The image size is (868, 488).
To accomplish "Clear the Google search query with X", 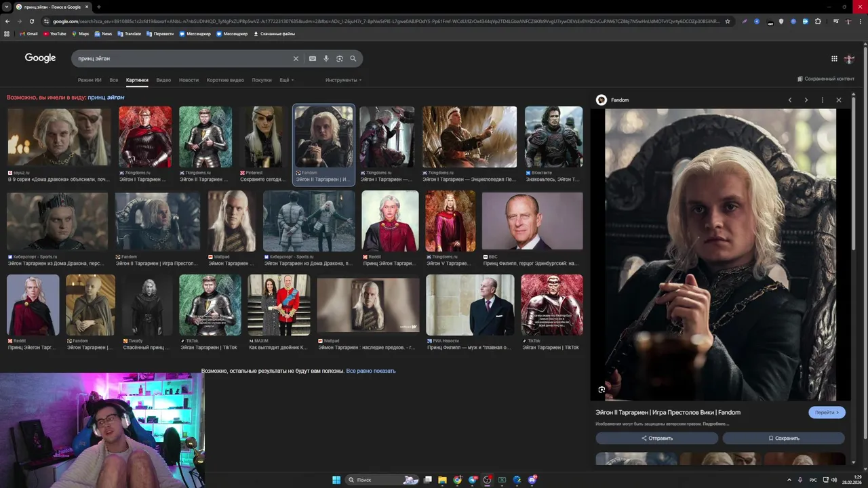I will pyautogui.click(x=296, y=58).
